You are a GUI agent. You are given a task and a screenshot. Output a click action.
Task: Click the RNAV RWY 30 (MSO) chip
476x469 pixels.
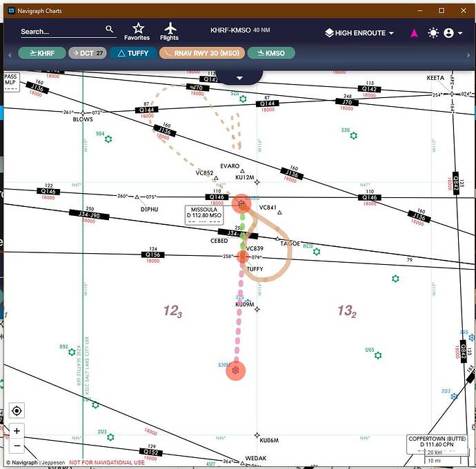(x=201, y=53)
